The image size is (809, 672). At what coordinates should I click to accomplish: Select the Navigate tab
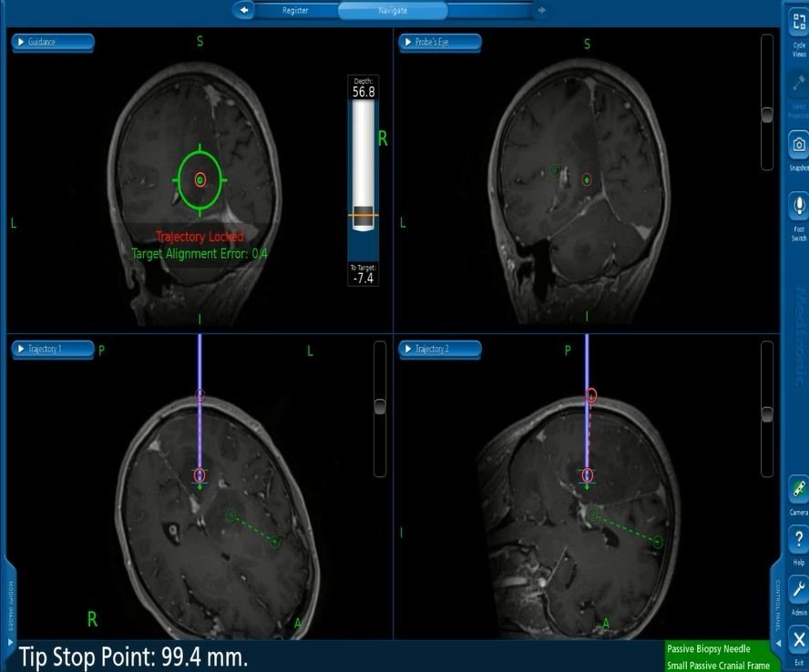[393, 11]
